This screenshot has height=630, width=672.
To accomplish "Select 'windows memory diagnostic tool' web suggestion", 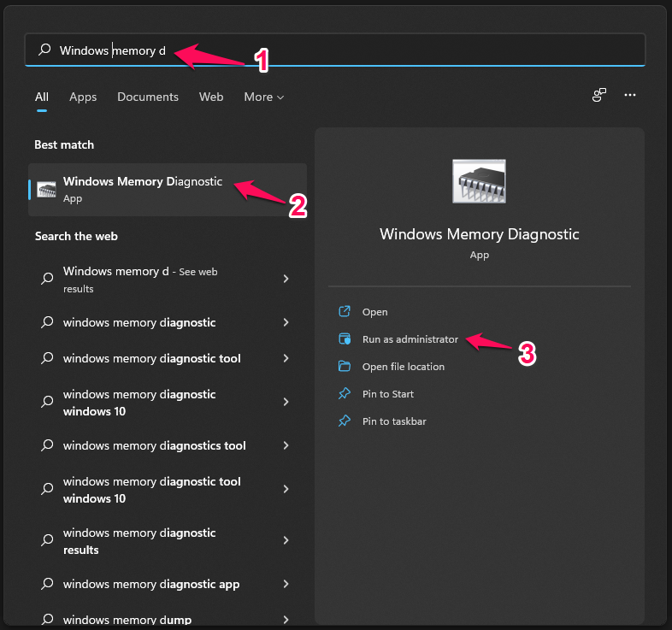I will [x=167, y=359].
